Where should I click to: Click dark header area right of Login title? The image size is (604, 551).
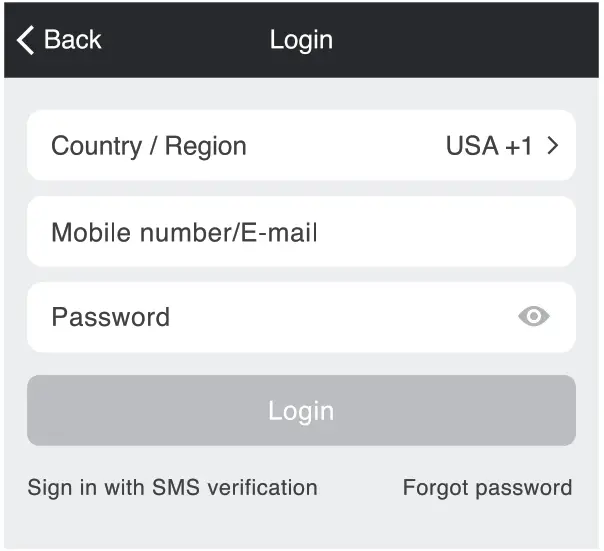[x=470, y=40]
